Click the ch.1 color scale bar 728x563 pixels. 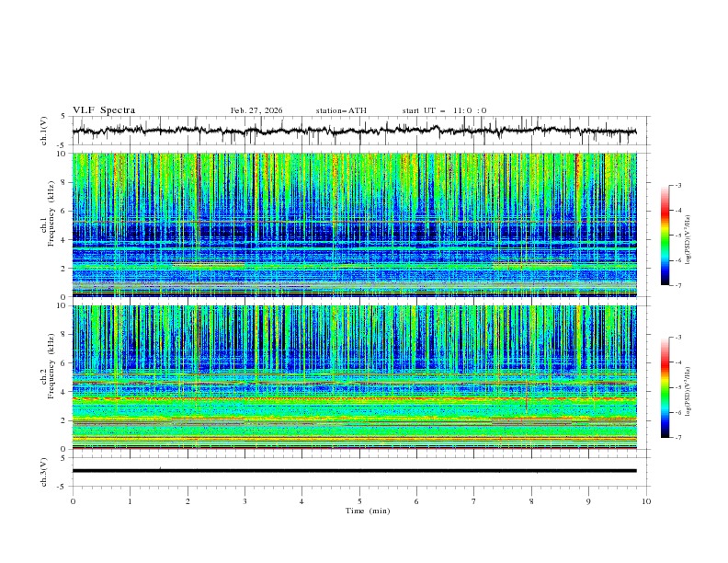[665, 236]
